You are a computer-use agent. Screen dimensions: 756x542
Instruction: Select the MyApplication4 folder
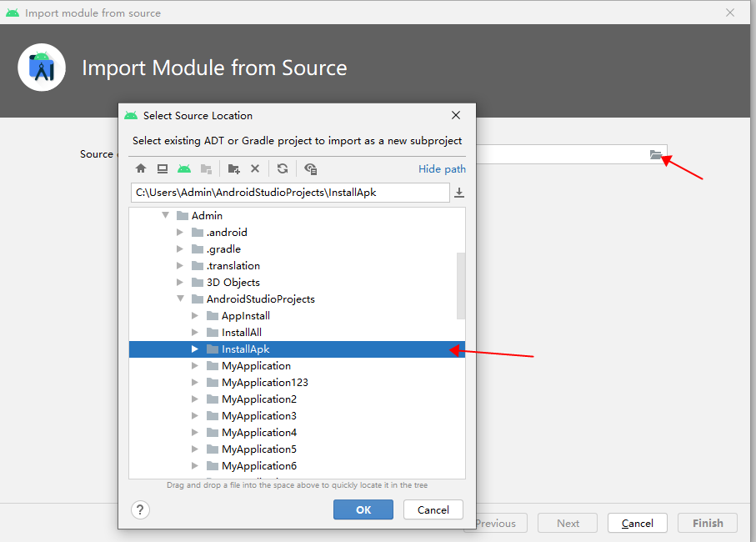click(x=297, y=433)
